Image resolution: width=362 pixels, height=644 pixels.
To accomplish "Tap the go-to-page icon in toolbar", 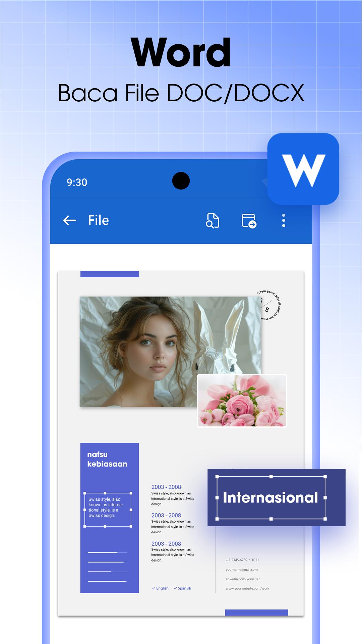I will (x=249, y=221).
